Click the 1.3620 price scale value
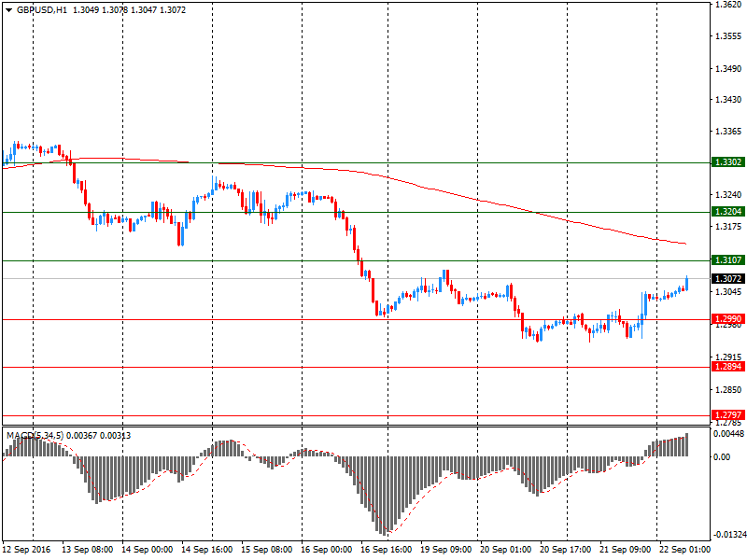The height and width of the screenshot is (560, 747). tap(728, 5)
